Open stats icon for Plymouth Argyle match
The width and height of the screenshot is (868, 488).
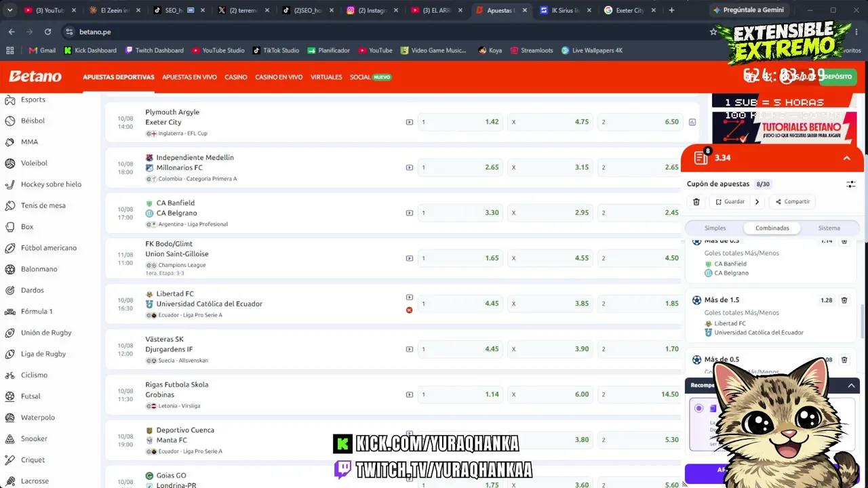[x=692, y=122]
